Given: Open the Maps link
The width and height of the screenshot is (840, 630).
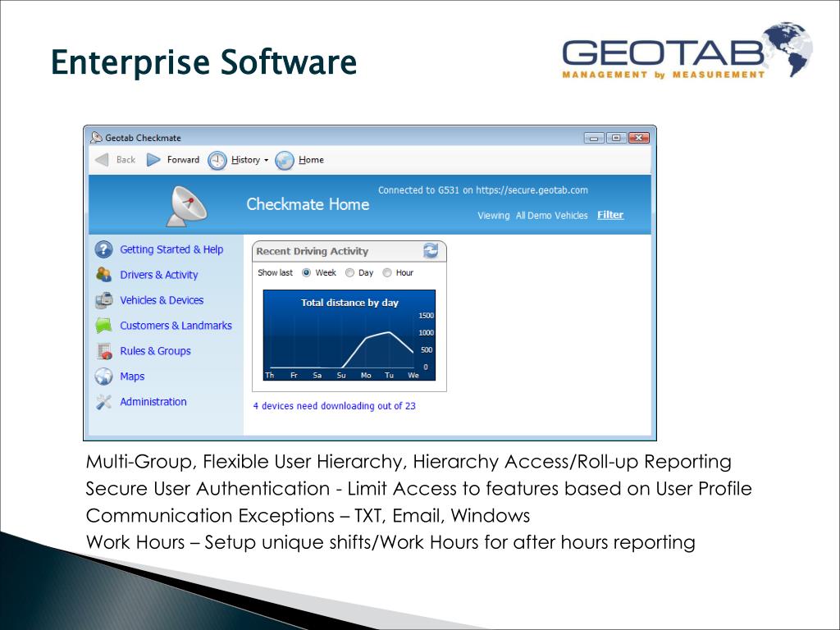Looking at the screenshot, I should (x=132, y=376).
